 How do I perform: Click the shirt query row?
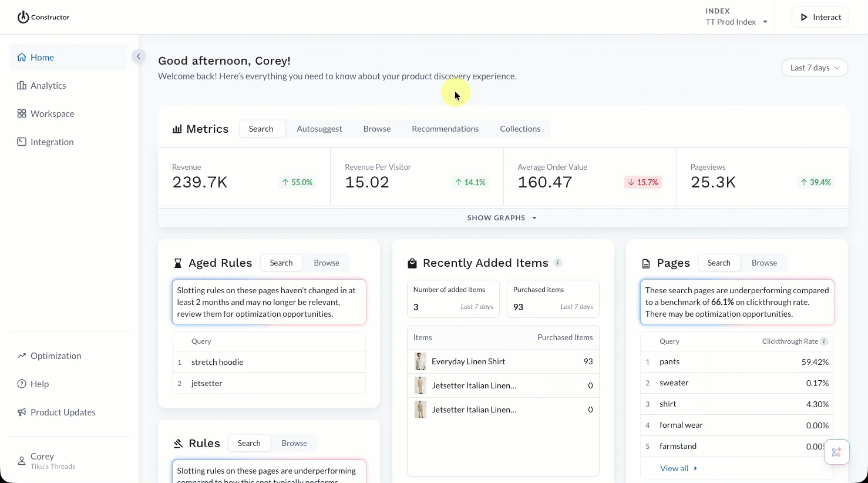pos(737,404)
